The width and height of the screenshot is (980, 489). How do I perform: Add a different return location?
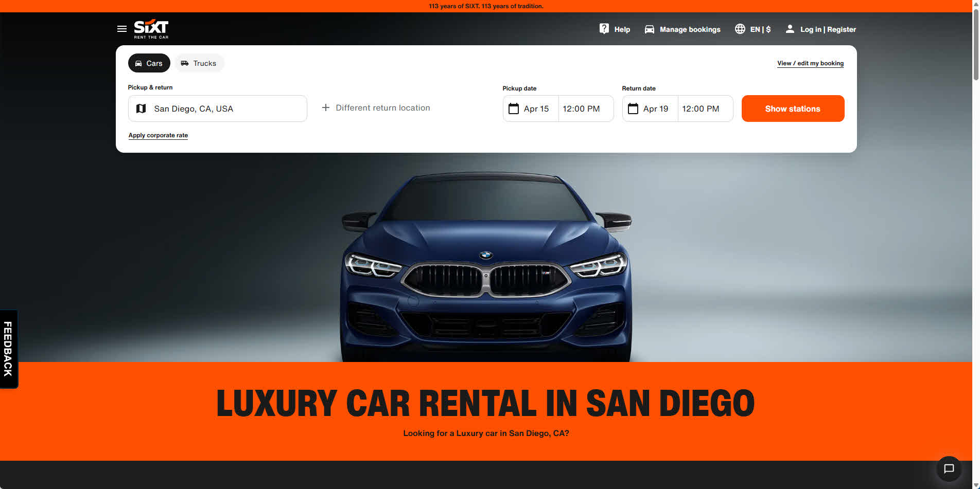pos(376,108)
